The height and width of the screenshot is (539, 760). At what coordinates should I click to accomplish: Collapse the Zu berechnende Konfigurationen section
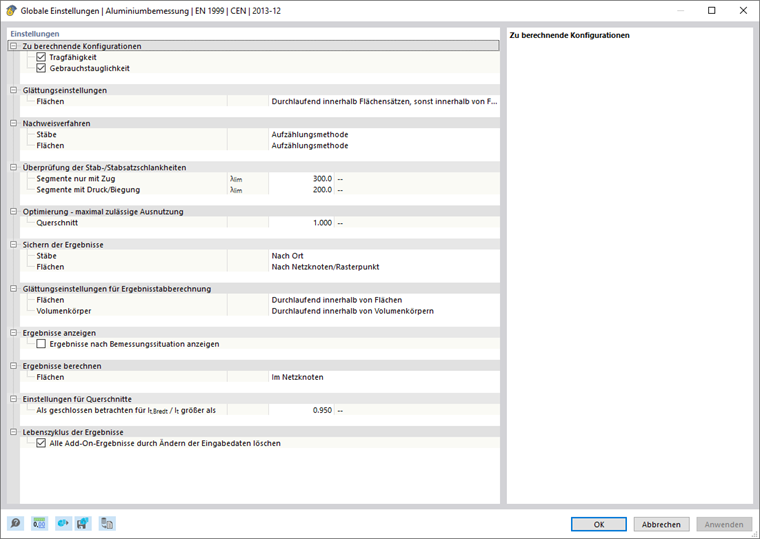coord(14,46)
